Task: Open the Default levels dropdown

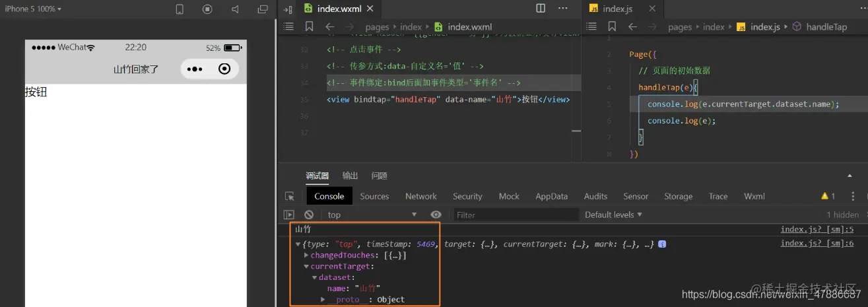Action: pos(613,215)
